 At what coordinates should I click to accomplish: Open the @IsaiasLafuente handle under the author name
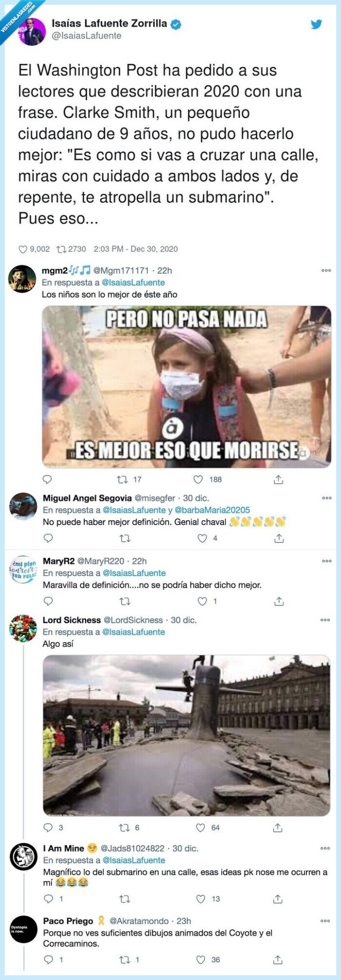tap(86, 36)
